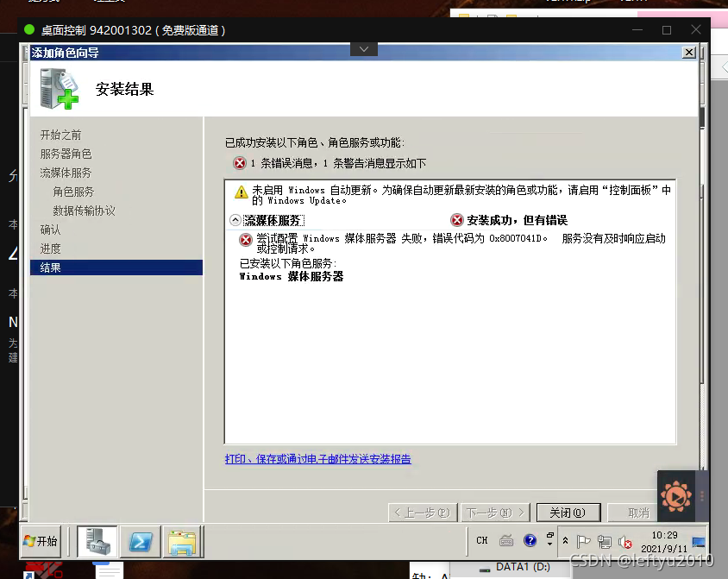Click the on-screen keyboard tray icon
The width and height of the screenshot is (728, 579).
click(x=506, y=540)
